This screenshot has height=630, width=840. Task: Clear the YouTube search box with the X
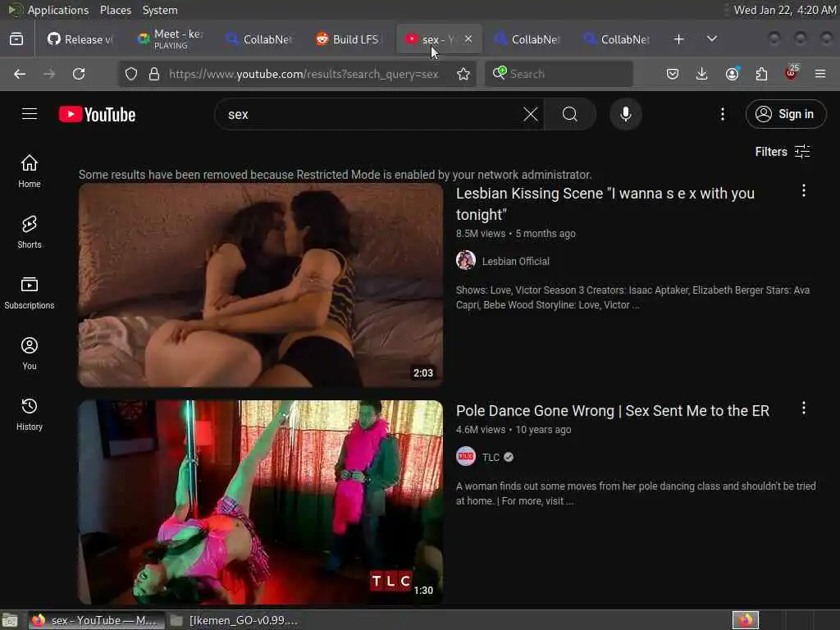[531, 114]
